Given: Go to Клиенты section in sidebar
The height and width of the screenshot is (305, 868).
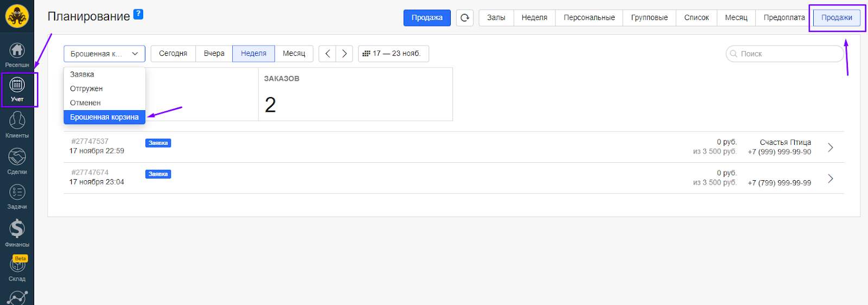Looking at the screenshot, I should [17, 124].
